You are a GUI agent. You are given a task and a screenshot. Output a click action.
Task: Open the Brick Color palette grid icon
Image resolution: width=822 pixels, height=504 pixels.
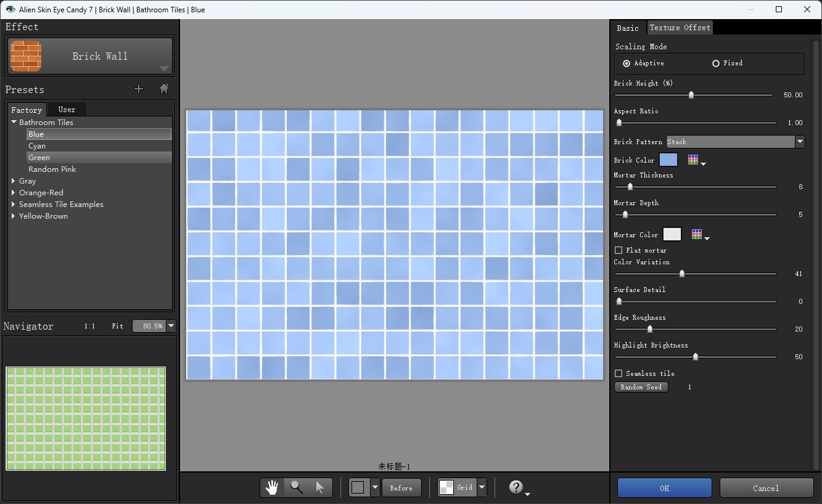(694, 160)
